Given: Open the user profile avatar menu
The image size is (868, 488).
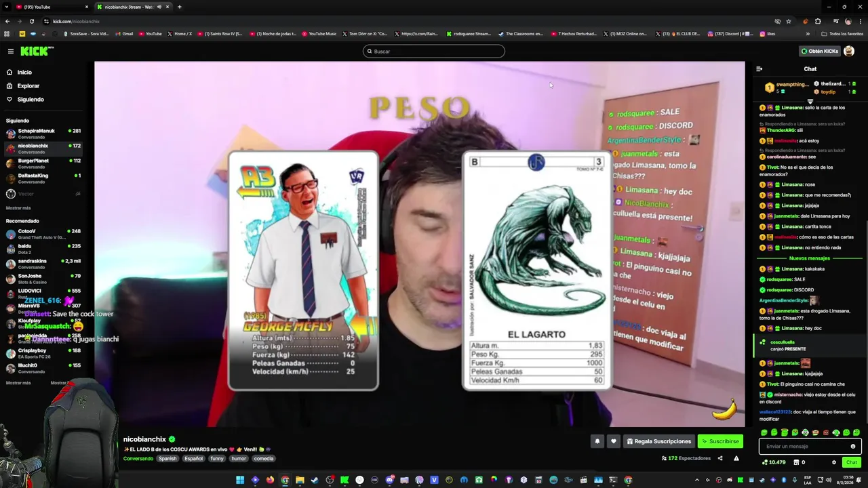Looking at the screenshot, I should click(x=849, y=51).
